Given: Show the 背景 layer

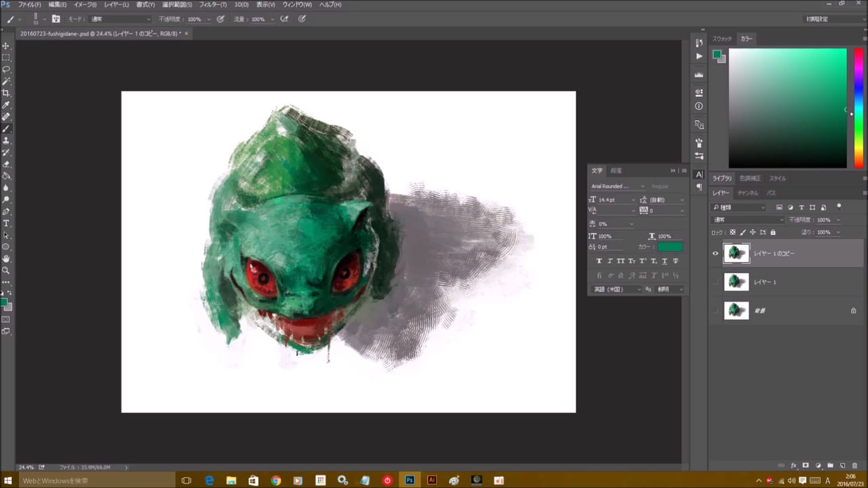Looking at the screenshot, I should [715, 310].
